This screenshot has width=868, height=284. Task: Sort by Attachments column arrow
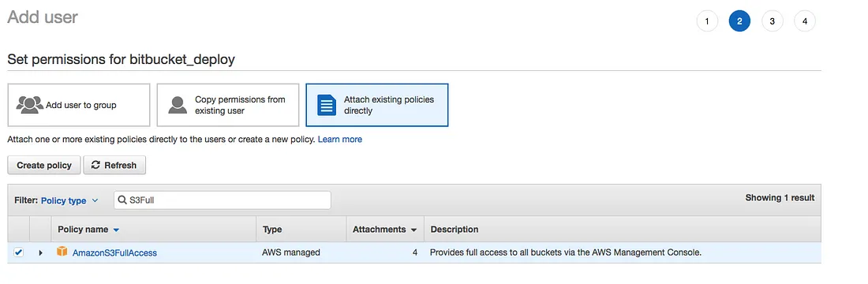point(413,230)
